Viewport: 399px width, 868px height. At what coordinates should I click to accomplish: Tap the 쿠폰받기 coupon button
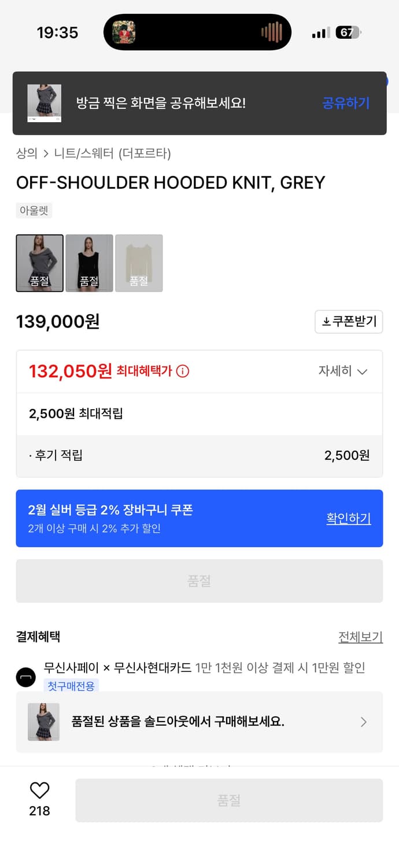(x=349, y=322)
